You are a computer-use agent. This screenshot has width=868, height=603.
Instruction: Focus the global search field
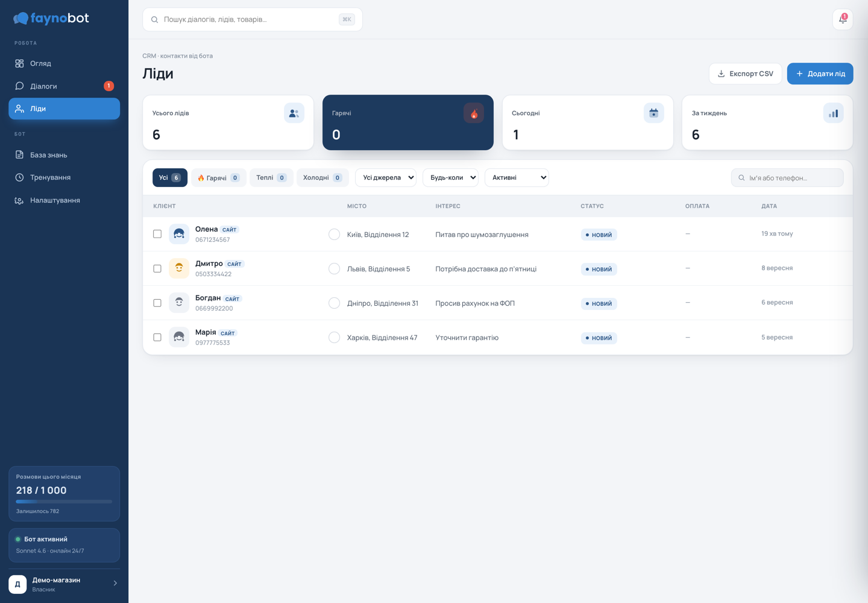pos(253,19)
